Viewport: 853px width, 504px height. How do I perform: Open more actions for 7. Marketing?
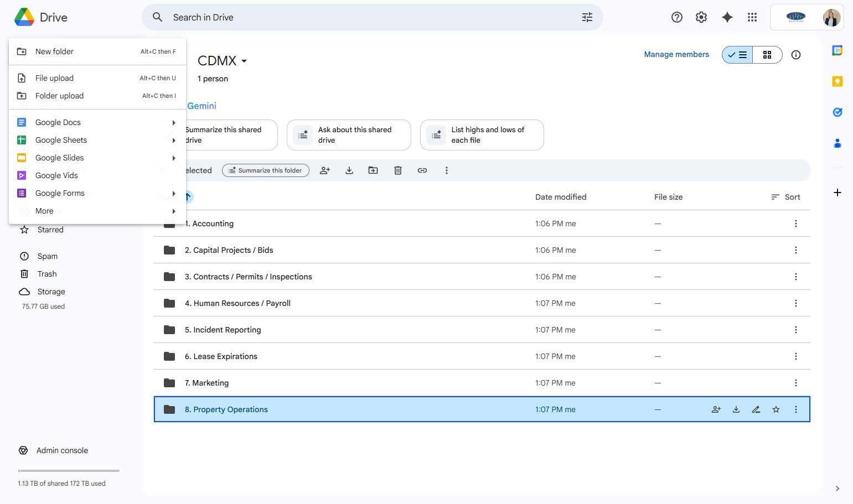[796, 383]
